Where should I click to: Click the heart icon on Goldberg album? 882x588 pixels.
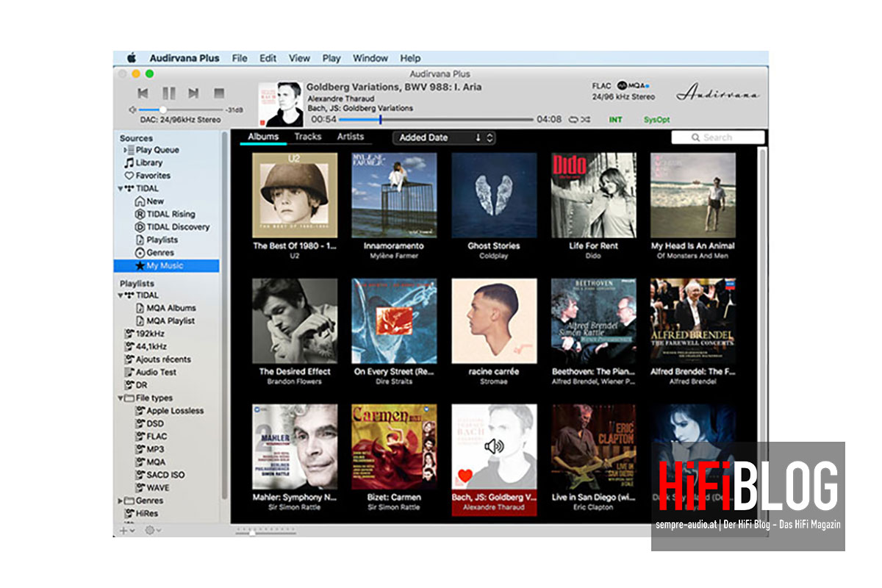[465, 476]
